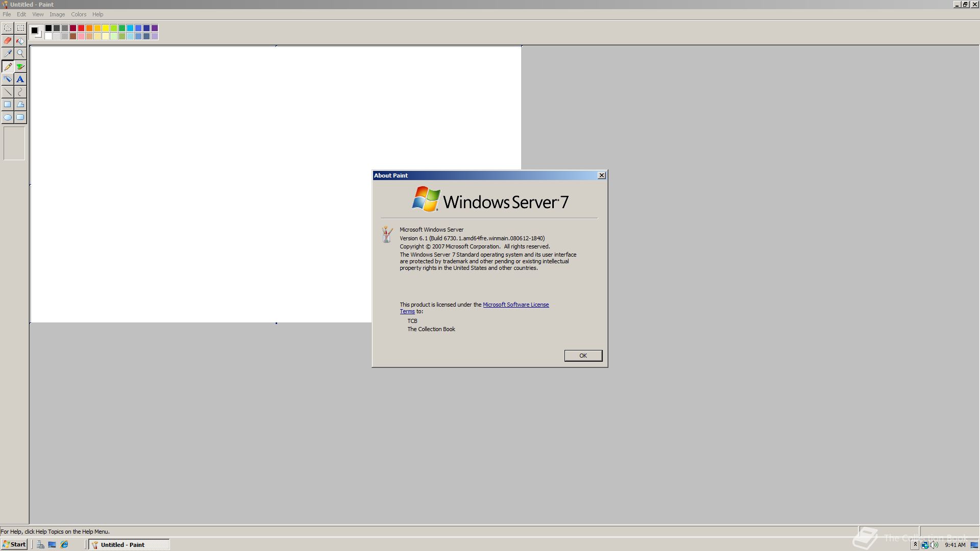
Task: Select the Pencil tool
Action: (8, 66)
